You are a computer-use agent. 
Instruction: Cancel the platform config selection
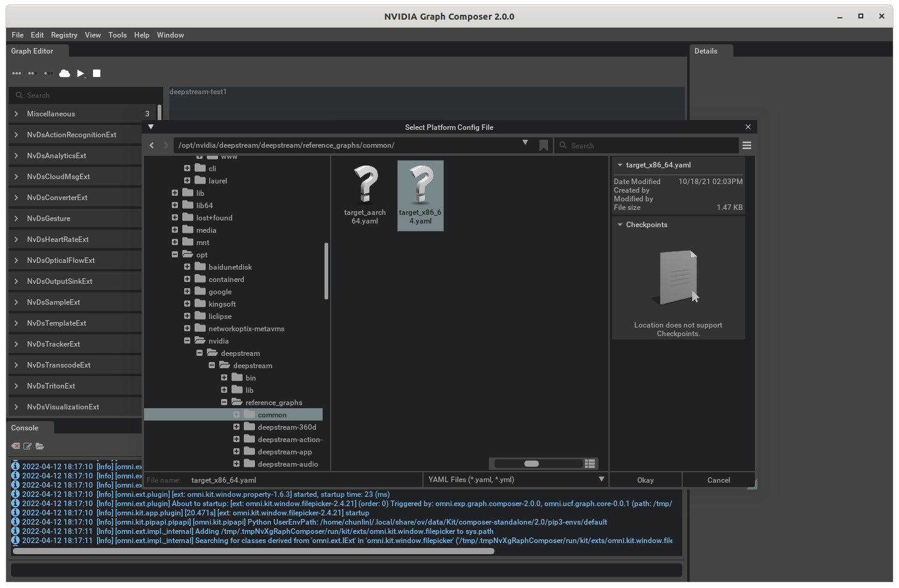pyautogui.click(x=718, y=479)
